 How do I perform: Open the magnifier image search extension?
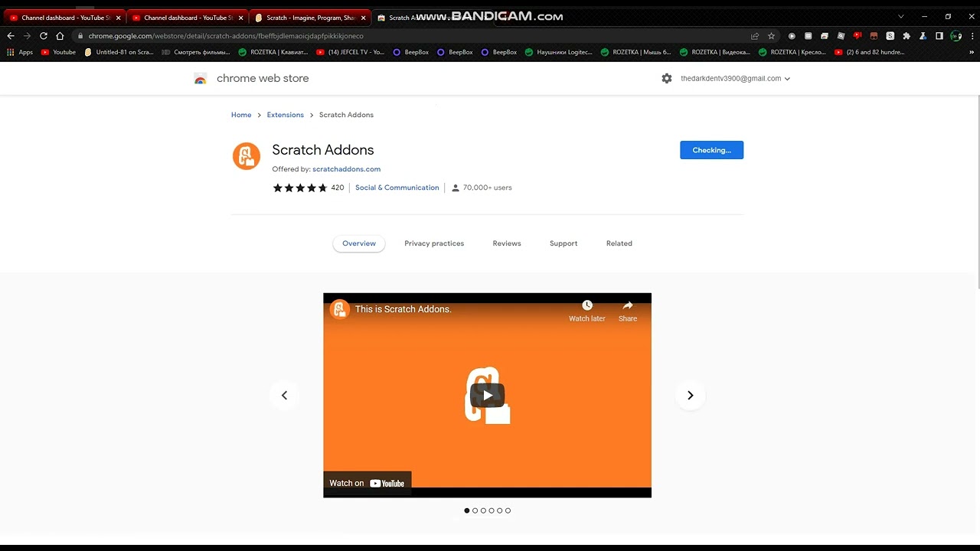pyautogui.click(x=841, y=36)
